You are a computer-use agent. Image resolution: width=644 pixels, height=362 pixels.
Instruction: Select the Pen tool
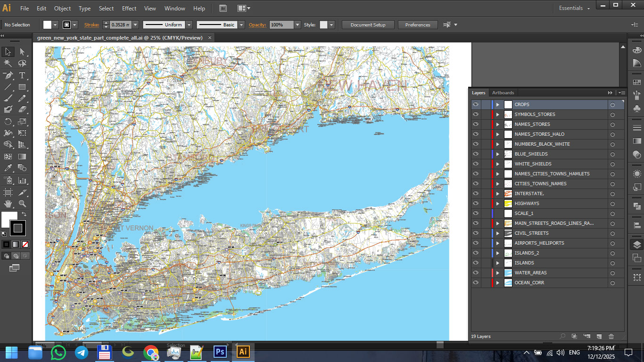(8, 75)
